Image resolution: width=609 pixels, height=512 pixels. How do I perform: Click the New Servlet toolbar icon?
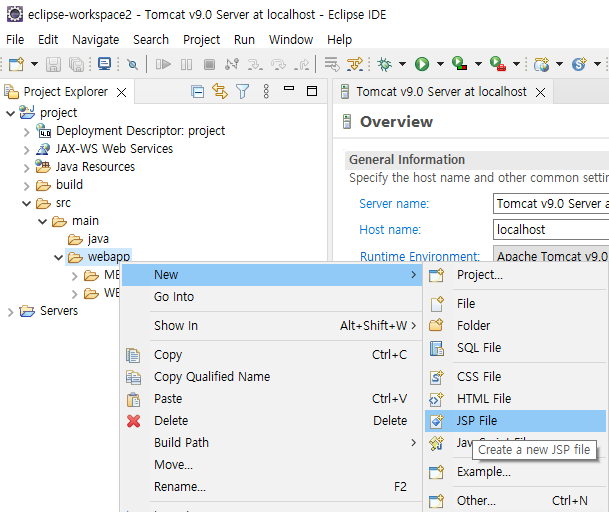pyautogui.click(x=579, y=64)
